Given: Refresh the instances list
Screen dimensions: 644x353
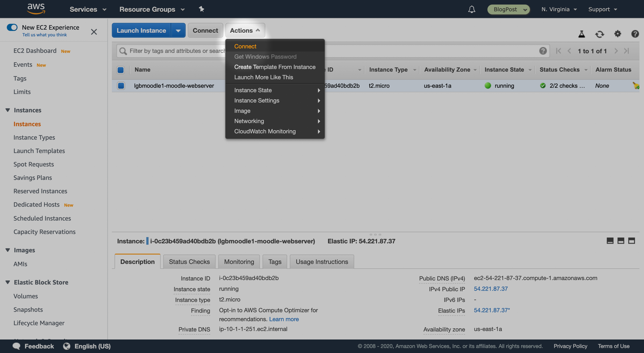Looking at the screenshot, I should click(600, 34).
